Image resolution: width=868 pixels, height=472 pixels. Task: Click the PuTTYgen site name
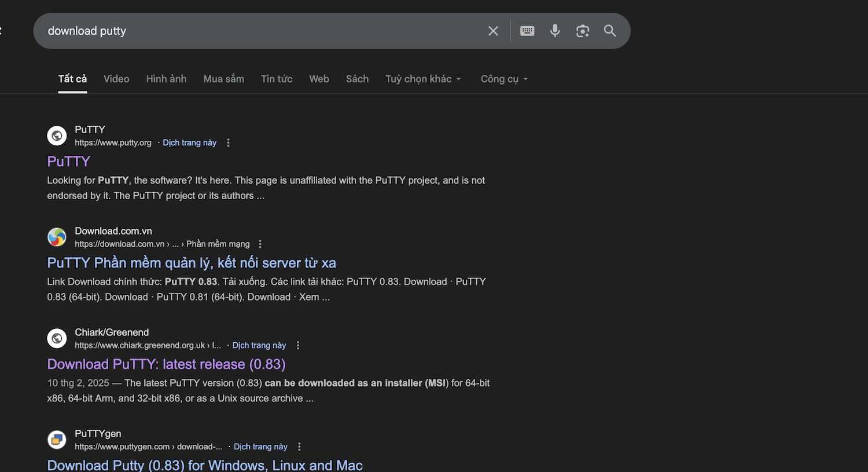[x=98, y=434]
